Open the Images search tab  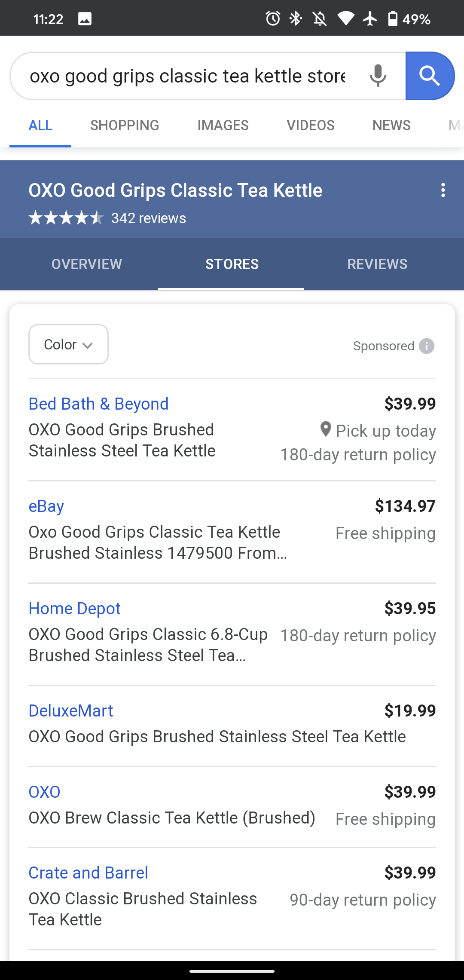click(223, 125)
